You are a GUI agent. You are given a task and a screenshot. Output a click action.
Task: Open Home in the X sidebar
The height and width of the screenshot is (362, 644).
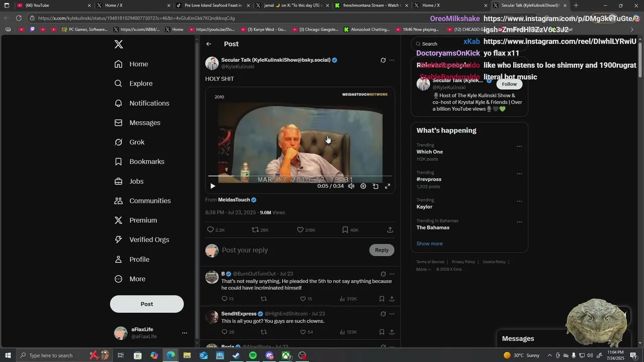(x=131, y=64)
